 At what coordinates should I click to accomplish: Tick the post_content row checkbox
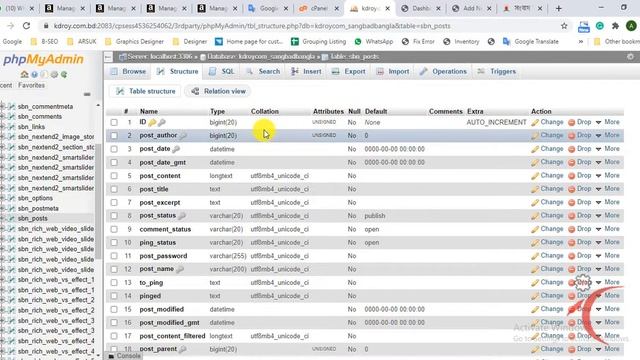114,176
